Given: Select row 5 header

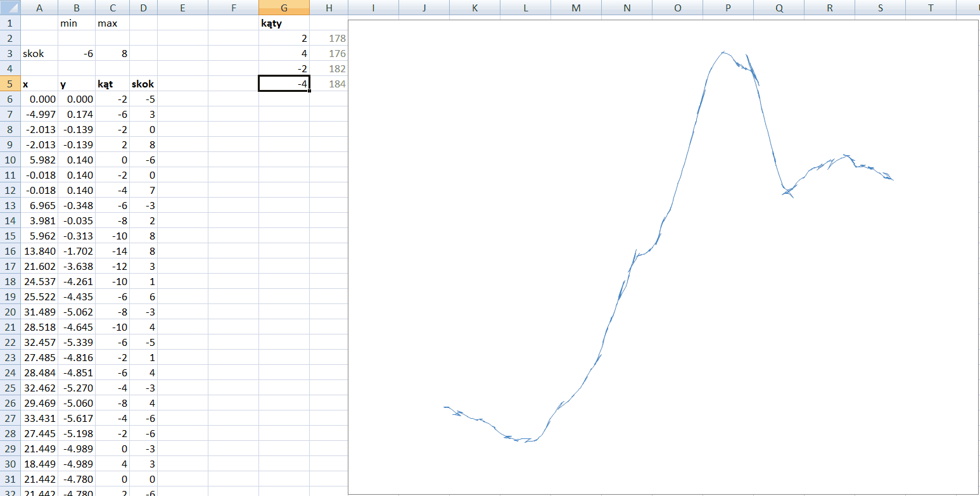Looking at the screenshot, I should [10, 84].
